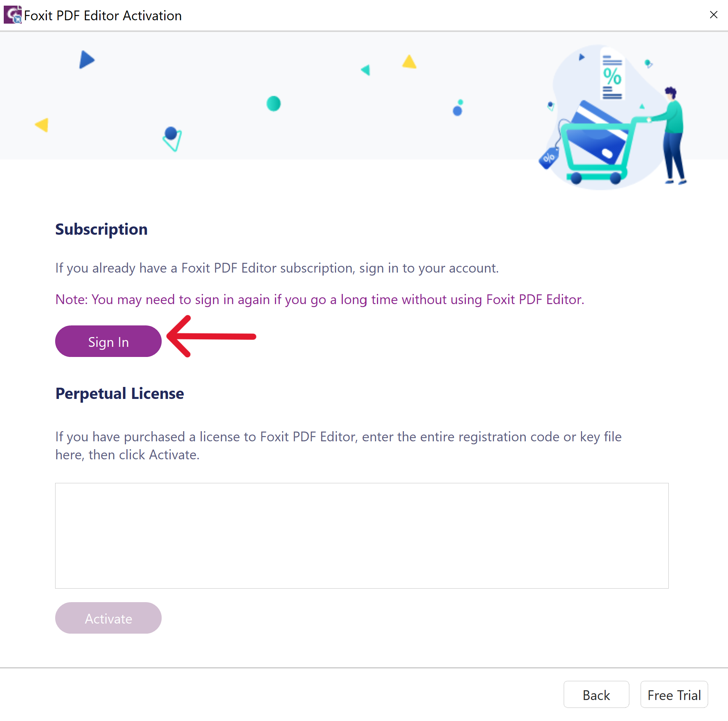
Task: Click the yellow triangle at left edge
Action: click(42, 125)
